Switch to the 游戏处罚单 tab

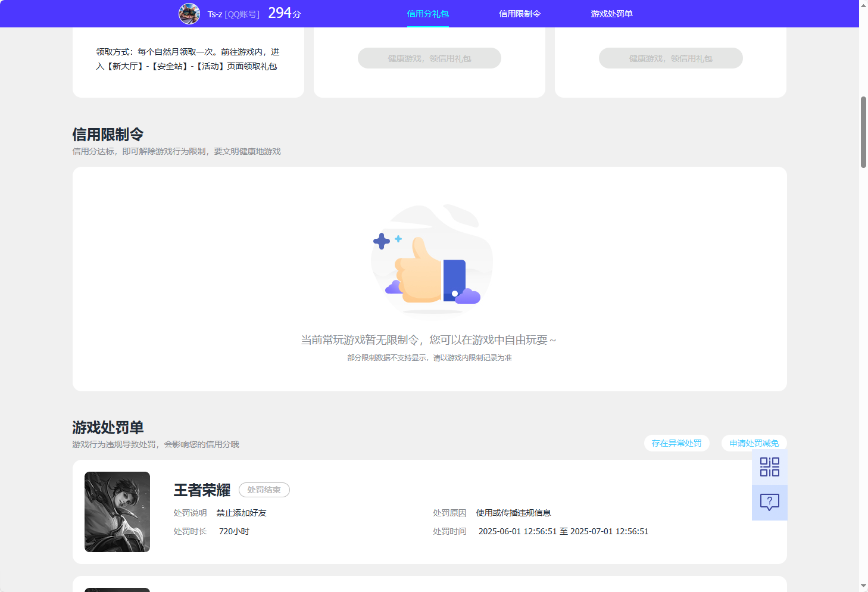pyautogui.click(x=611, y=13)
